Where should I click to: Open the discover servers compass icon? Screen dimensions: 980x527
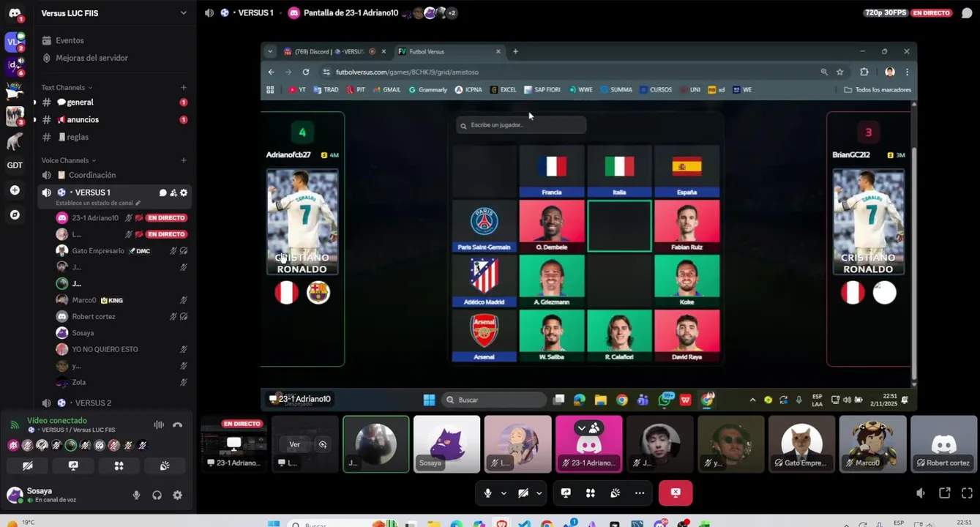(x=15, y=215)
